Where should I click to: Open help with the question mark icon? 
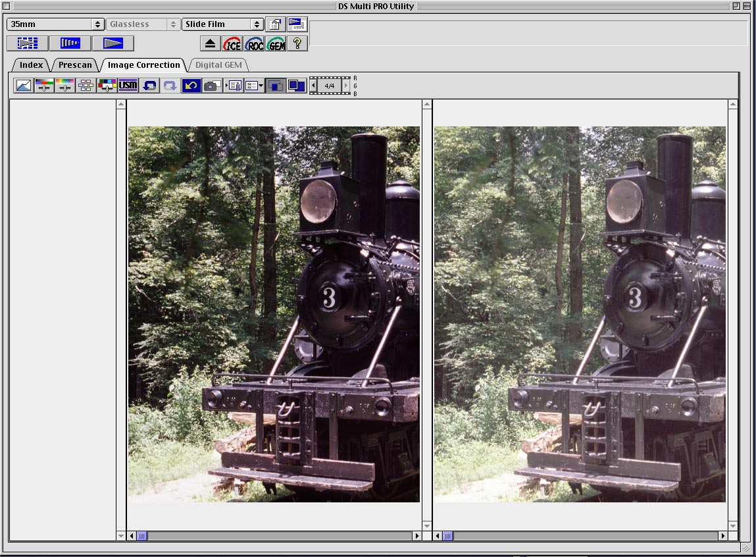pos(297,43)
